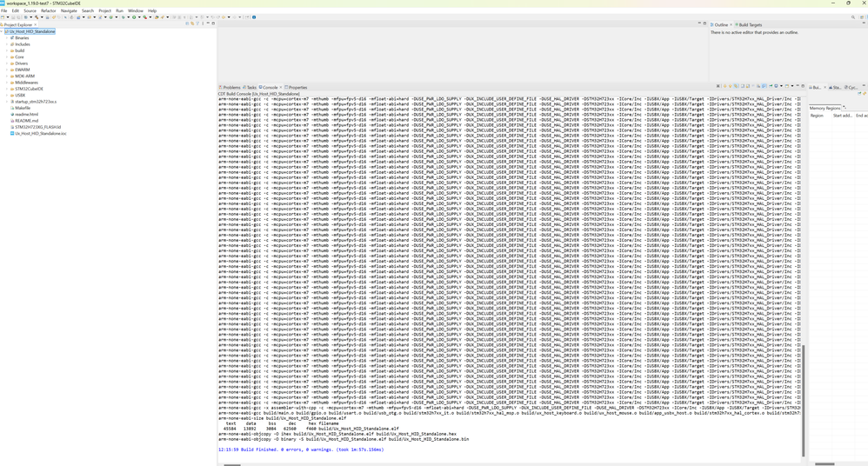Expand the USBX folder
The width and height of the screenshot is (868, 466).
(7, 95)
